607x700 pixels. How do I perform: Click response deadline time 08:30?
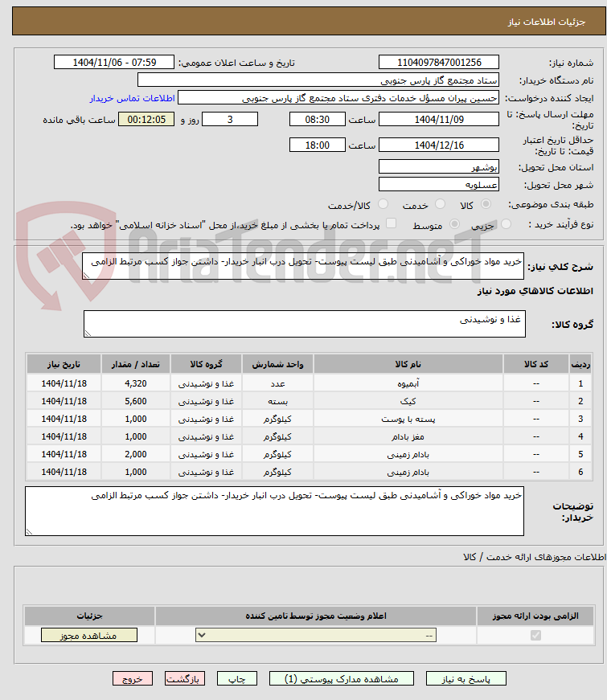click(317, 119)
